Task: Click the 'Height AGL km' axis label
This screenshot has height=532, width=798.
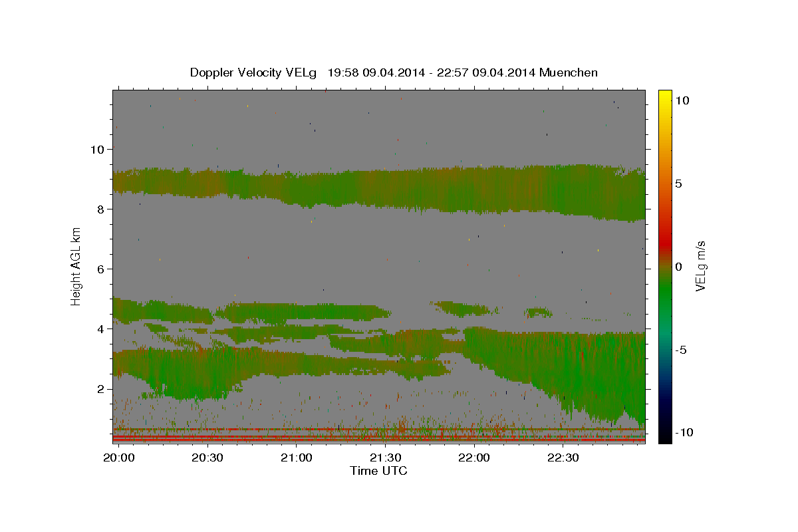Action: pos(76,267)
